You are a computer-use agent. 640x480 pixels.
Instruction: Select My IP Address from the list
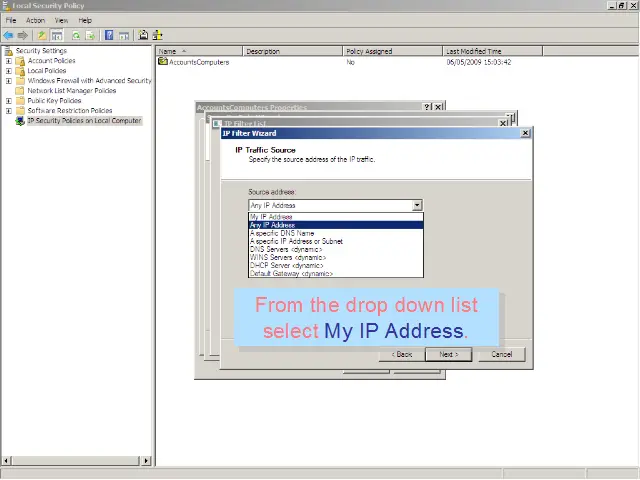pos(271,217)
